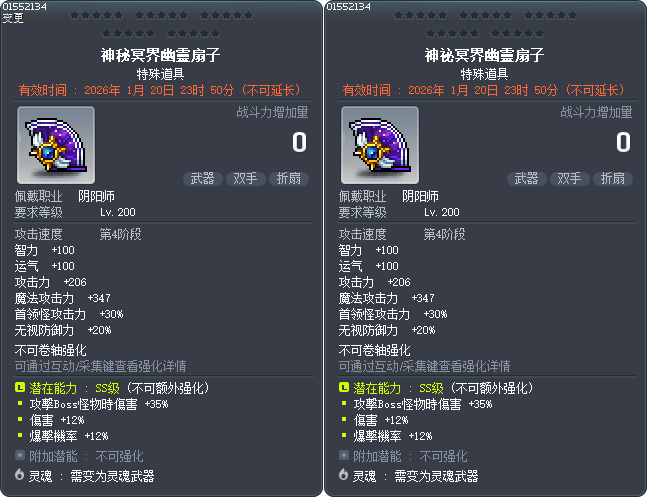Click the fan weapon icon in left tooltip
Image resolution: width=648 pixels, height=499 pixels.
point(56,145)
